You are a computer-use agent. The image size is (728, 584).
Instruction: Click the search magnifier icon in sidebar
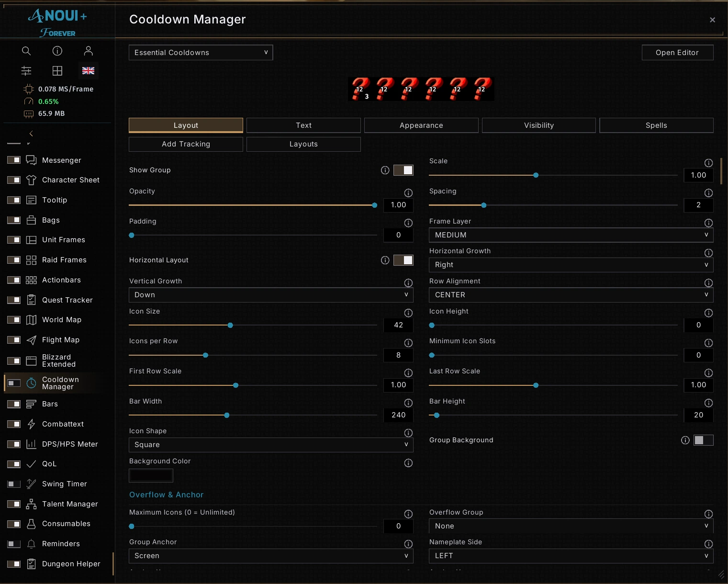click(x=26, y=51)
